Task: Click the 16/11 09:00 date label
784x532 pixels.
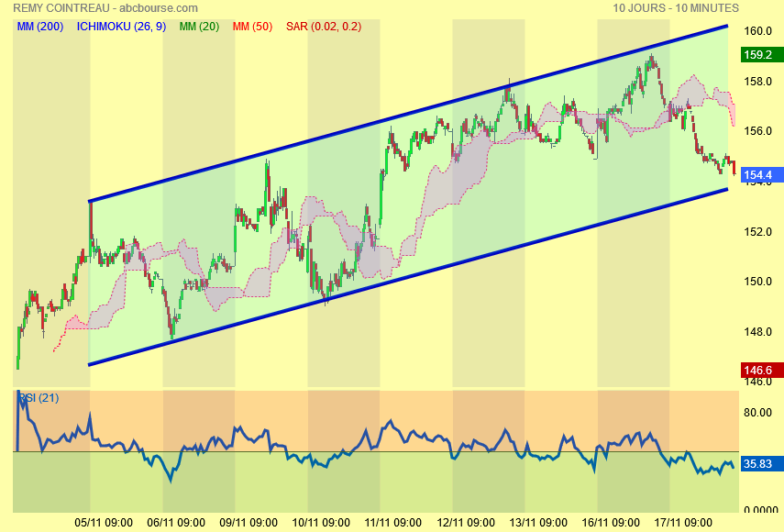Action: (x=611, y=523)
